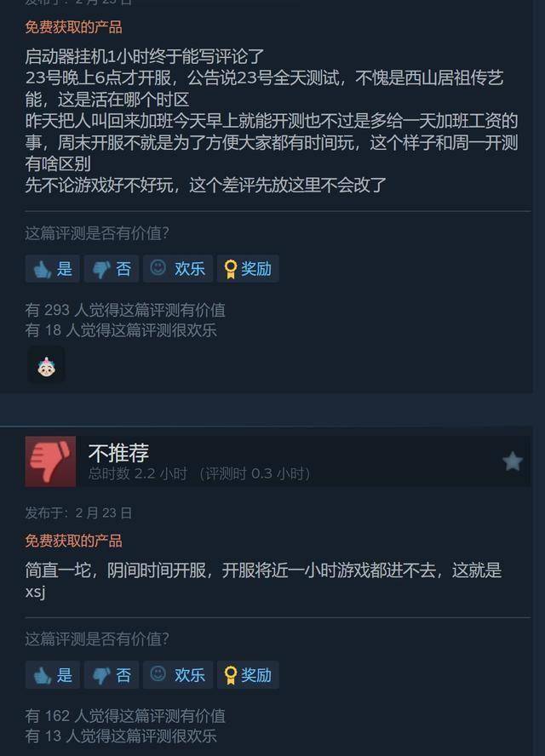Click the ribbon award icon in second review's 奖励
The width and height of the screenshot is (545, 756).
point(231,675)
